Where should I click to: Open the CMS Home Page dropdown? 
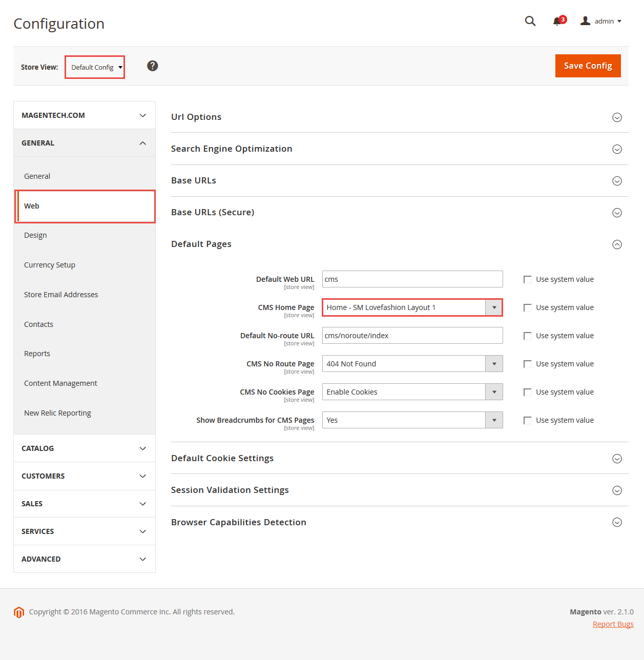412,307
